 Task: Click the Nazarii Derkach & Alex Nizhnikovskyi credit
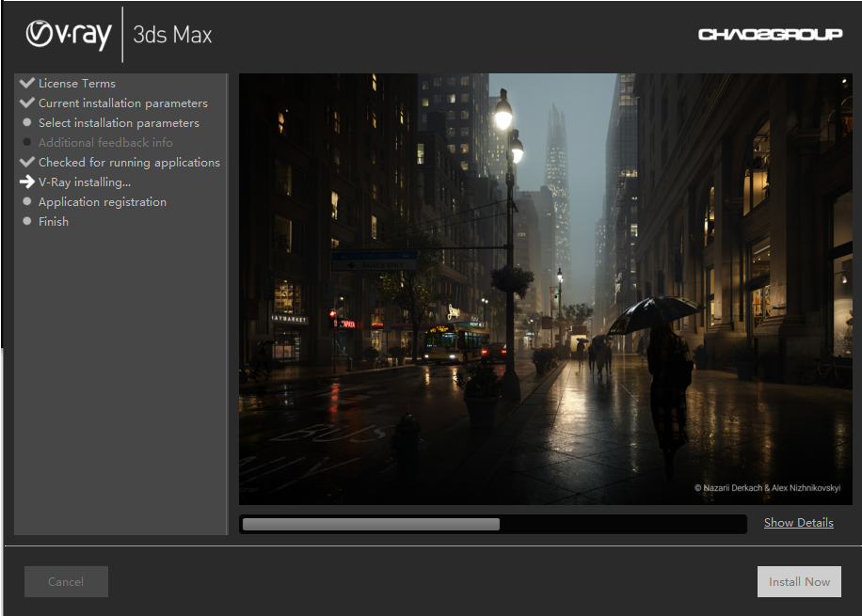[768, 488]
